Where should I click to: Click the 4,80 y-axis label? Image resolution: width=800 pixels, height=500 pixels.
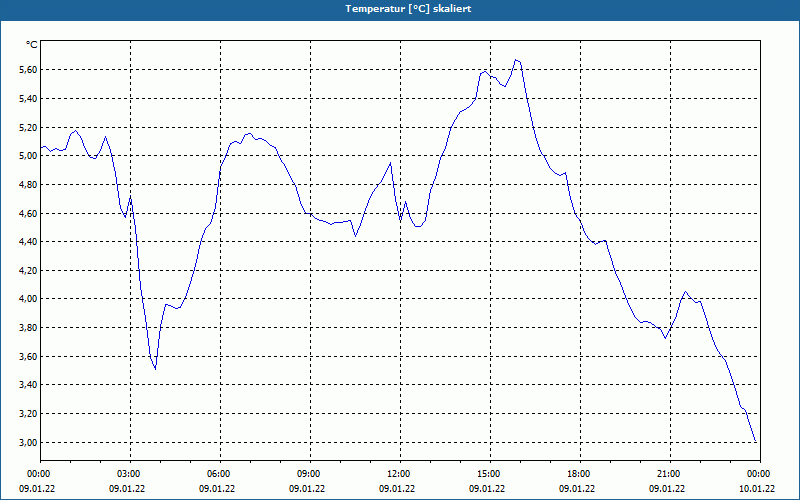click(x=28, y=184)
